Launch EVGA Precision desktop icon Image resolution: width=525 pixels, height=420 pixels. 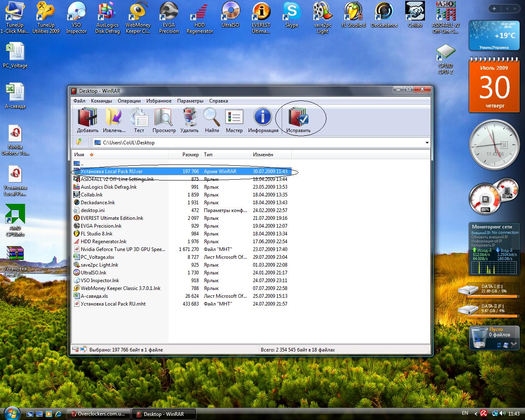169,18
